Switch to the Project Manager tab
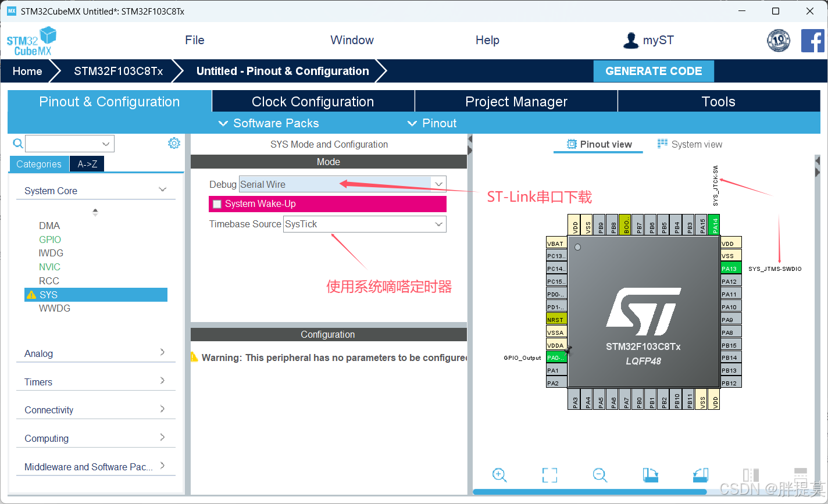The width and height of the screenshot is (828, 504). (x=516, y=101)
